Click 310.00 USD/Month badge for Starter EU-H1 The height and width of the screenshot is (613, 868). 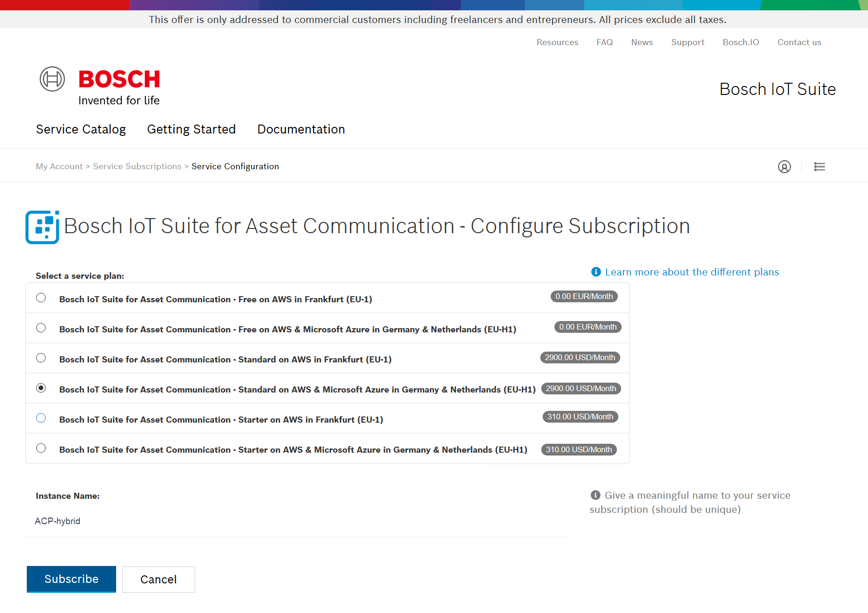pyautogui.click(x=579, y=450)
